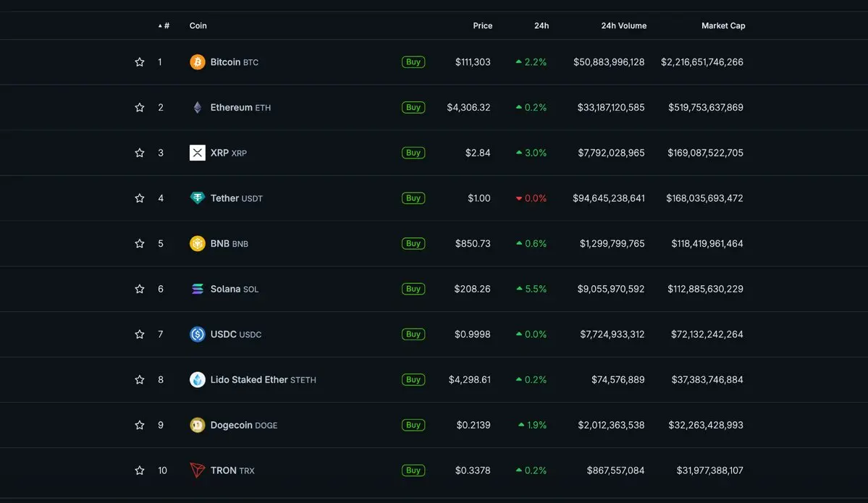
Task: Click the Bitcoin coin logo
Action: (197, 62)
